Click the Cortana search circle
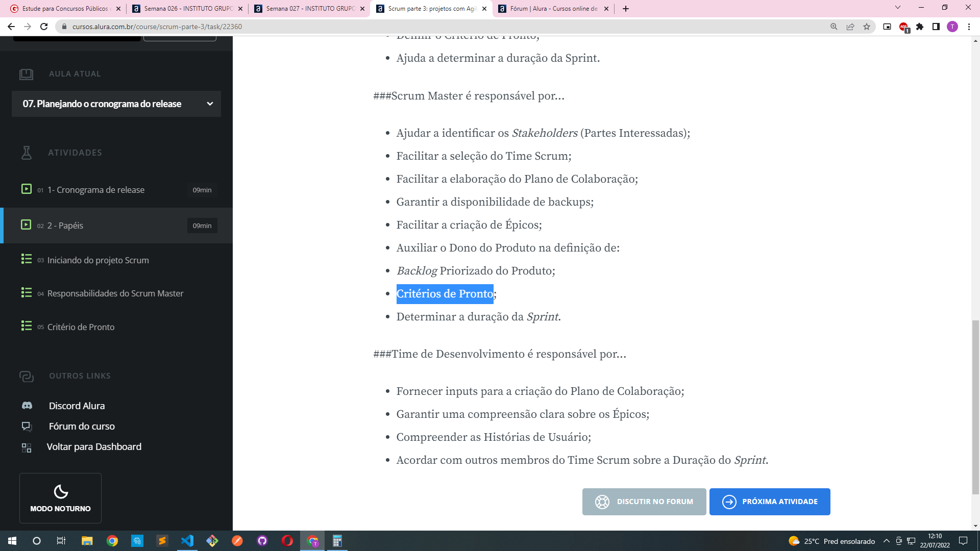The width and height of the screenshot is (980, 551). tap(37, 541)
